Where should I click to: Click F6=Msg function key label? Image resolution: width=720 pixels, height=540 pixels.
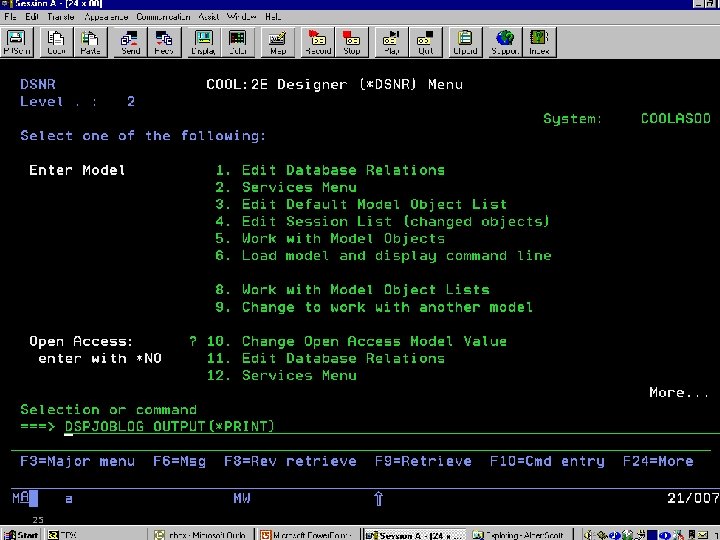179,461
